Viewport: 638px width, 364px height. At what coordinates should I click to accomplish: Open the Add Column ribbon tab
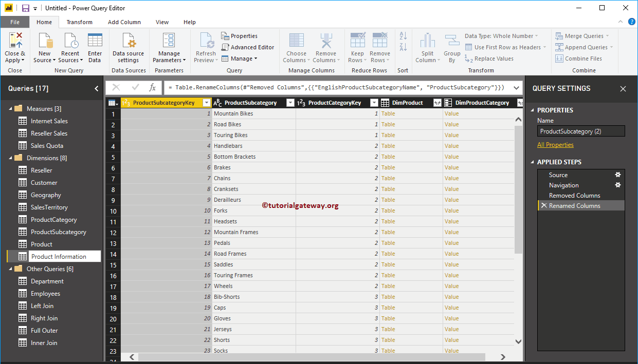point(123,22)
